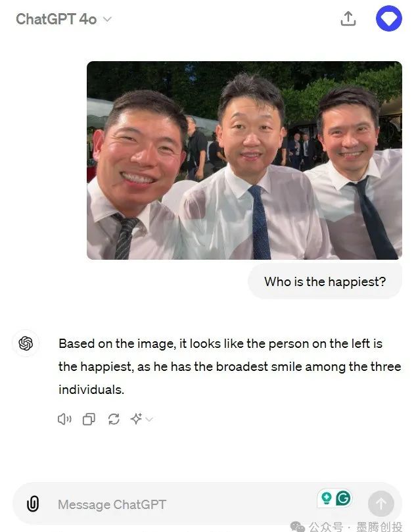Click the response text about the broadest smile
416x532 pixels.
click(229, 366)
